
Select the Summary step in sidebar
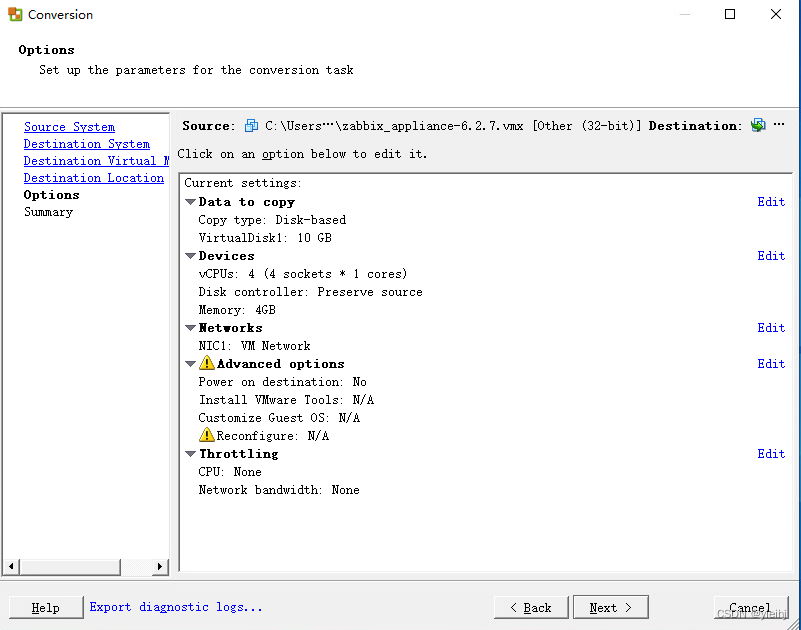[x=49, y=212]
